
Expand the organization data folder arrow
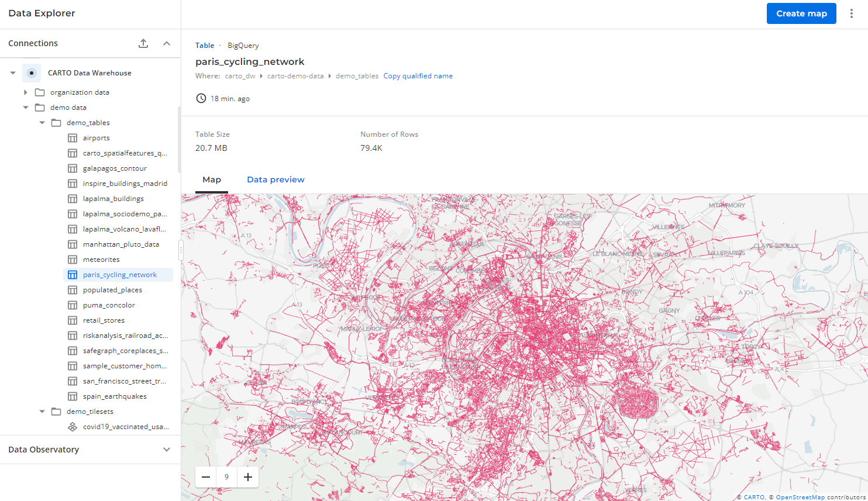tap(25, 92)
